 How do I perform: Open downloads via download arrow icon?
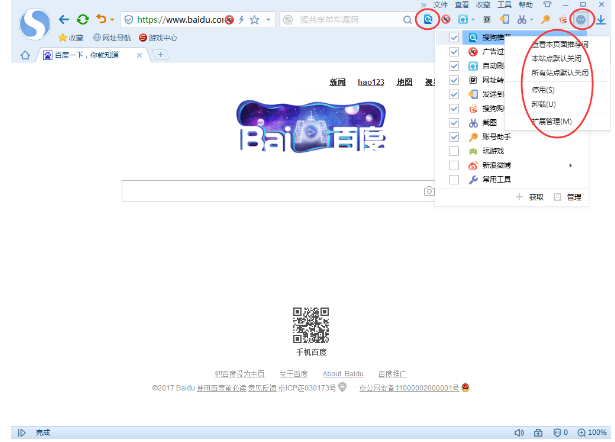point(601,19)
